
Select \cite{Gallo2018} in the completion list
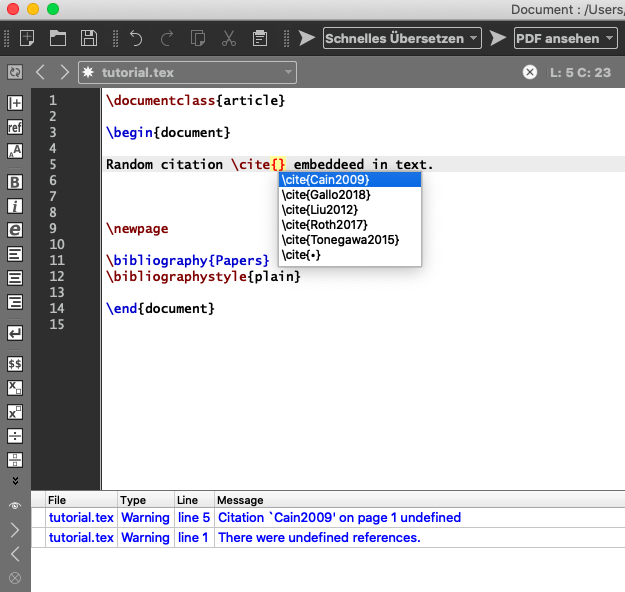pos(350,195)
